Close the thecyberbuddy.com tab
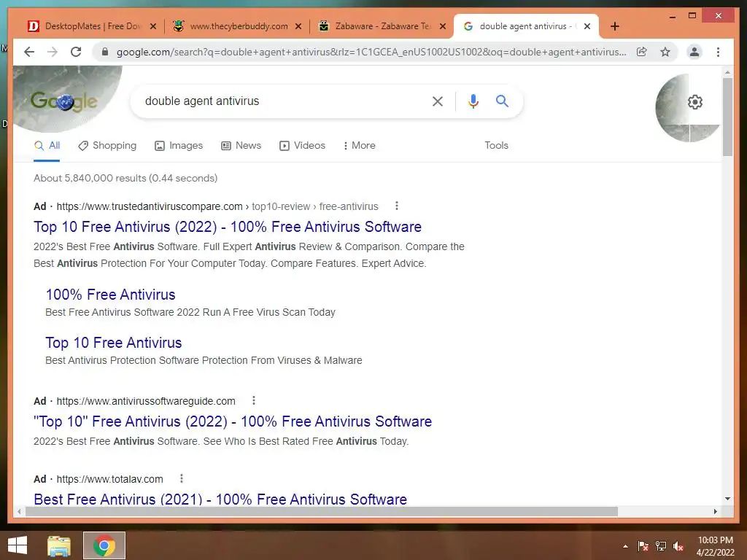This screenshot has width=747, height=560. point(298,26)
